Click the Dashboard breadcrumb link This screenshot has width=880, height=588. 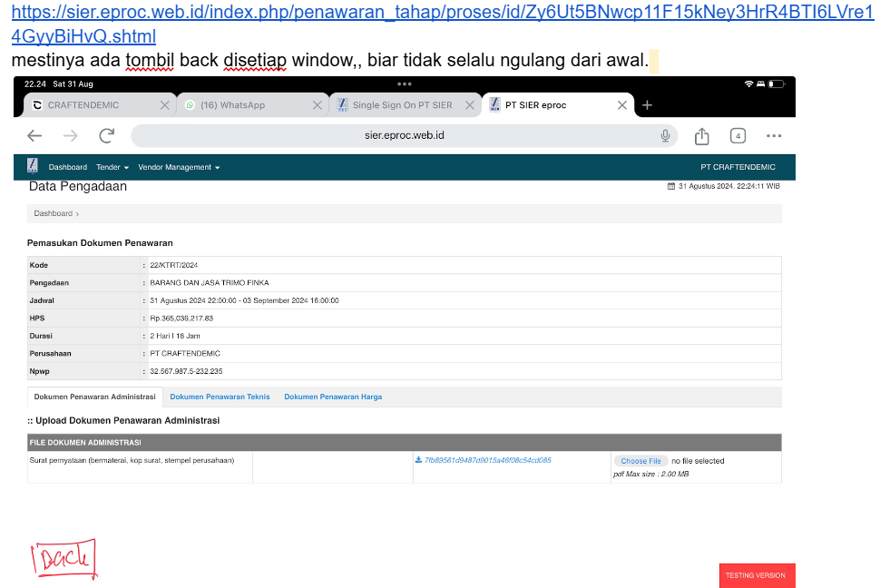coord(54,213)
